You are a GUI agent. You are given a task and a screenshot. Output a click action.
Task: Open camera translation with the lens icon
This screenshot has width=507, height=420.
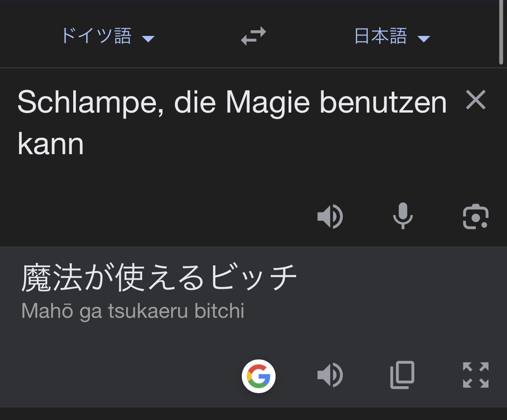pyautogui.click(x=475, y=216)
